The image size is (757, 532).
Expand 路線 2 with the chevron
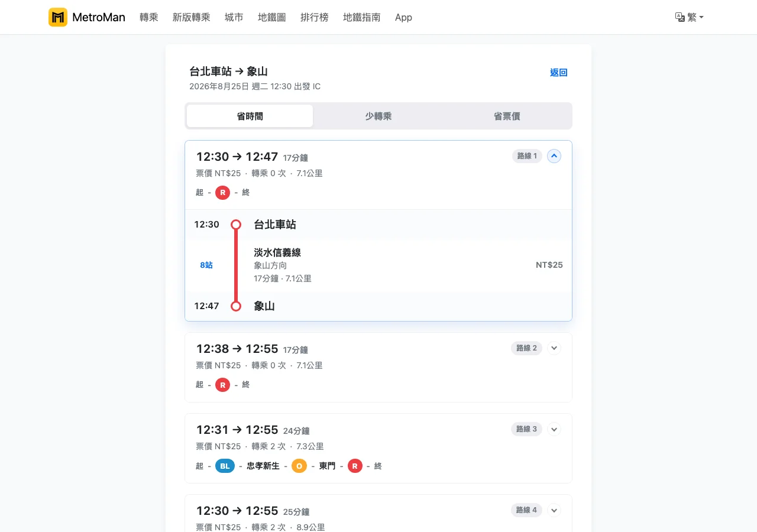click(554, 348)
